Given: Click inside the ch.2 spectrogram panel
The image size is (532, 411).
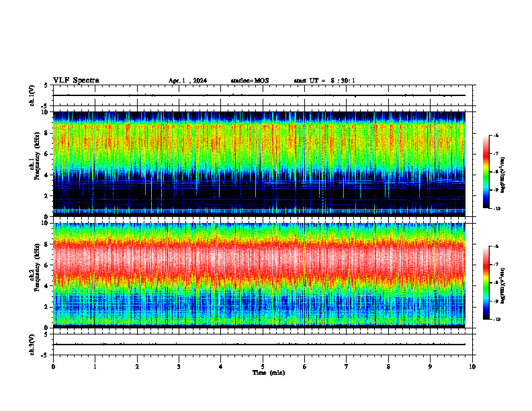Looking at the screenshot, I should tap(259, 275).
